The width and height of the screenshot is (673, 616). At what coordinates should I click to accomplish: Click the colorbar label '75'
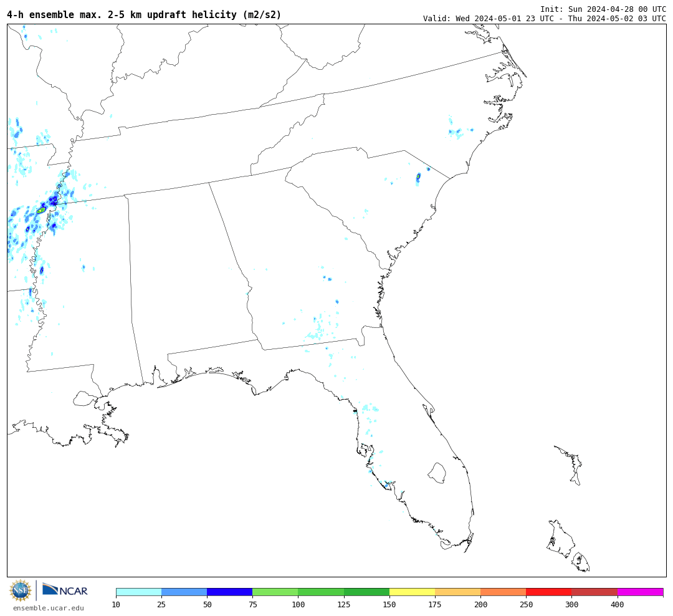coord(252,605)
